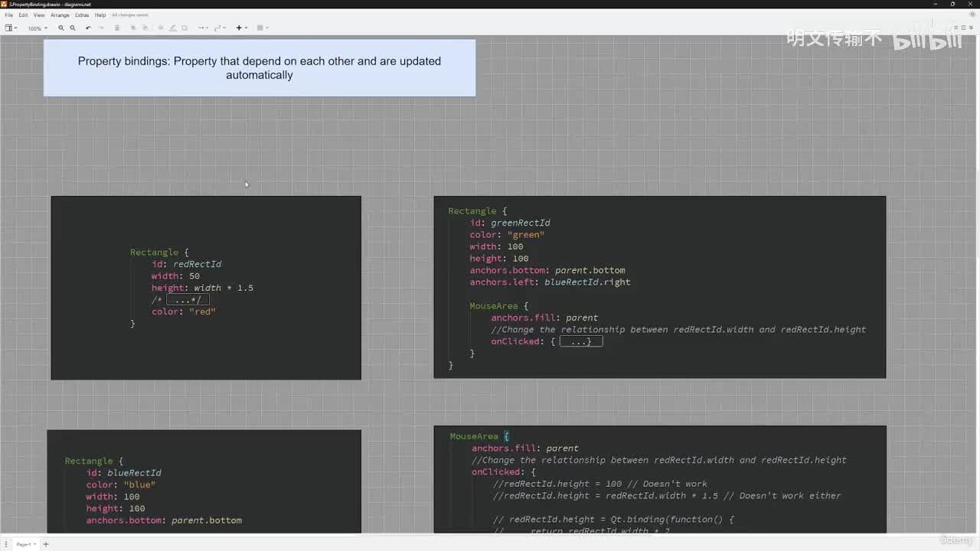980x551 pixels.
Task: Open the pages list three-dots button
Action: 5,544
